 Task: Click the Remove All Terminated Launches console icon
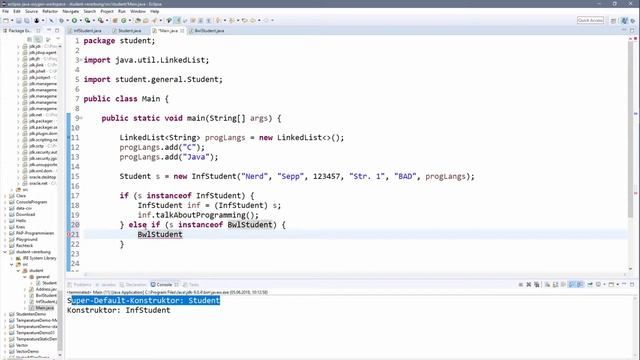tap(536, 284)
